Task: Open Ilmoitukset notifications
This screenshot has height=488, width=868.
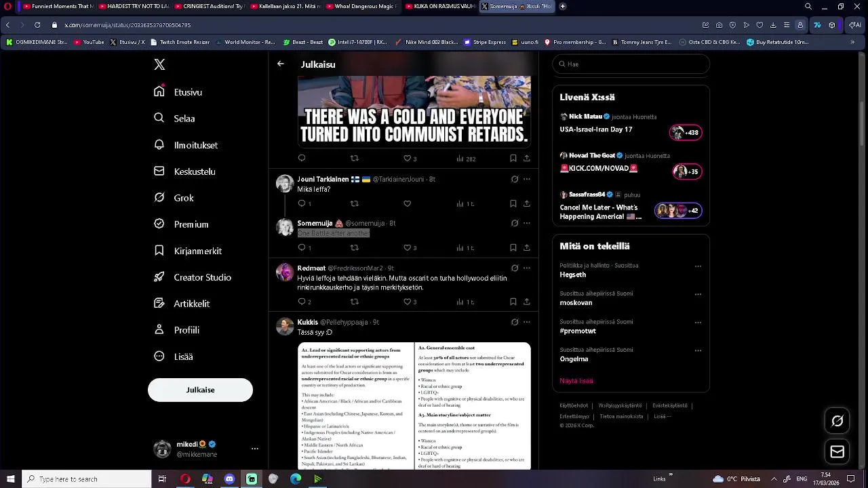Action: tap(186, 144)
